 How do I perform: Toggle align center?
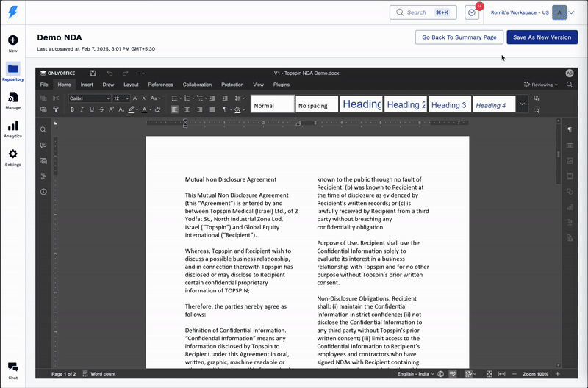click(x=187, y=109)
